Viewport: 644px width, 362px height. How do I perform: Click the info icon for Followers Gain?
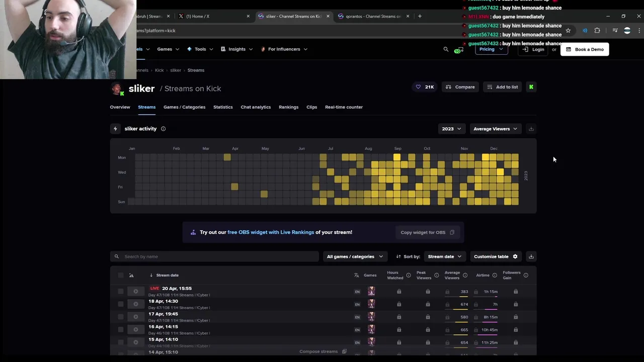(x=526, y=275)
